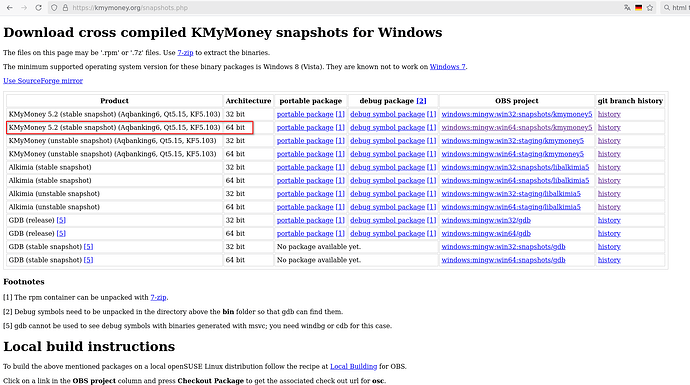Open the Local Building link
690x385 pixels.
coord(353,366)
